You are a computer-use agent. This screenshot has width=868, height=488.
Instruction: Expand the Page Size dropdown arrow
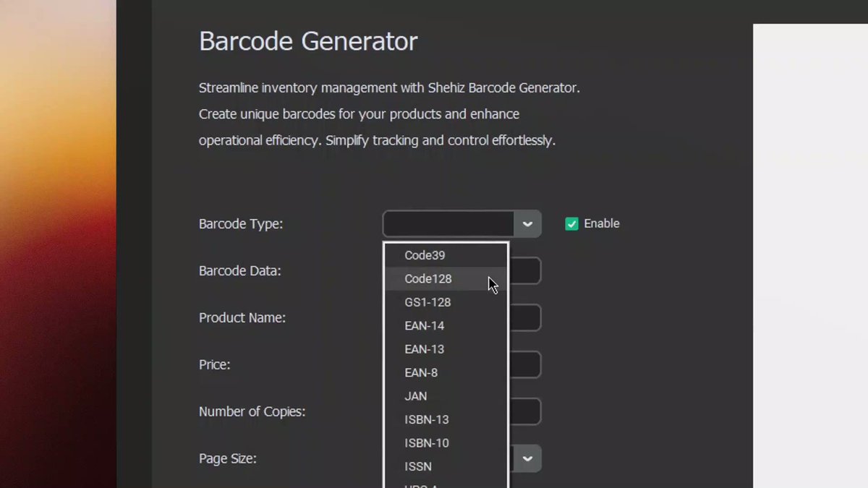pos(527,458)
